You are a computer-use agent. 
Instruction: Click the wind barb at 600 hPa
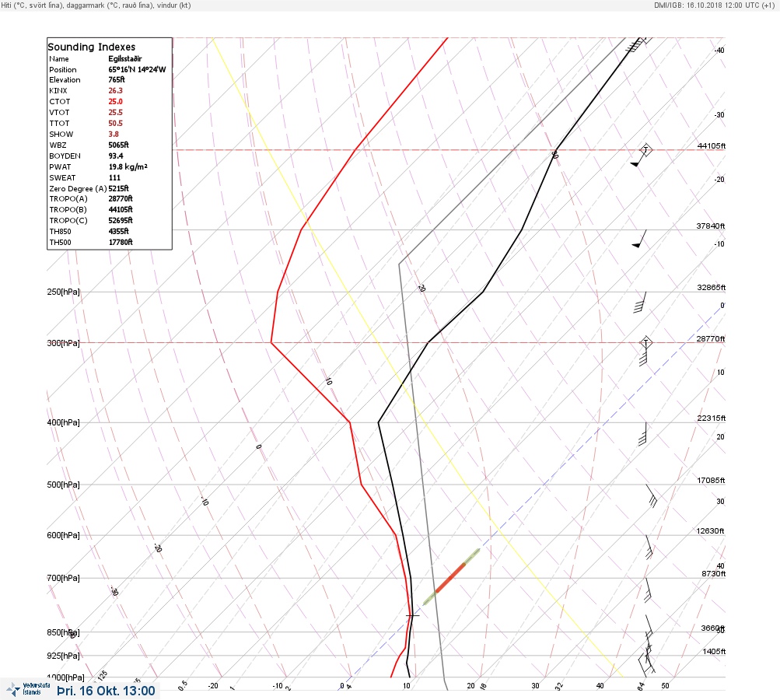[x=649, y=548]
